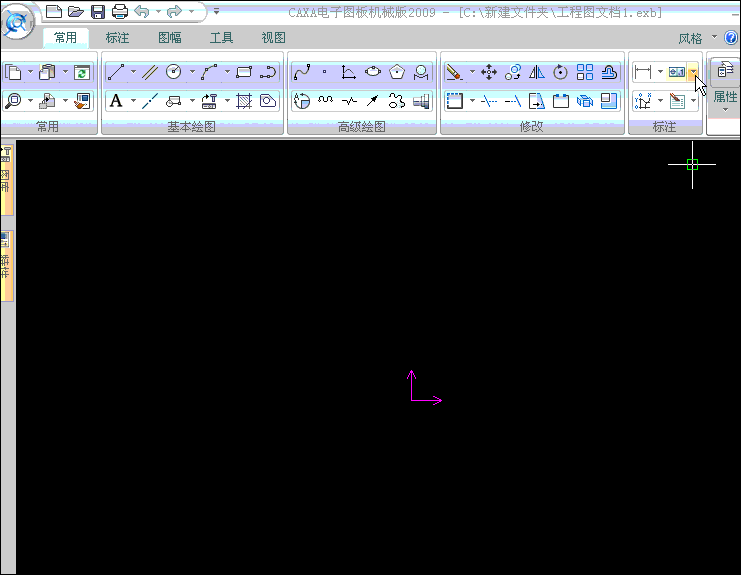
Task: Select the Polygon tool
Action: (397, 72)
